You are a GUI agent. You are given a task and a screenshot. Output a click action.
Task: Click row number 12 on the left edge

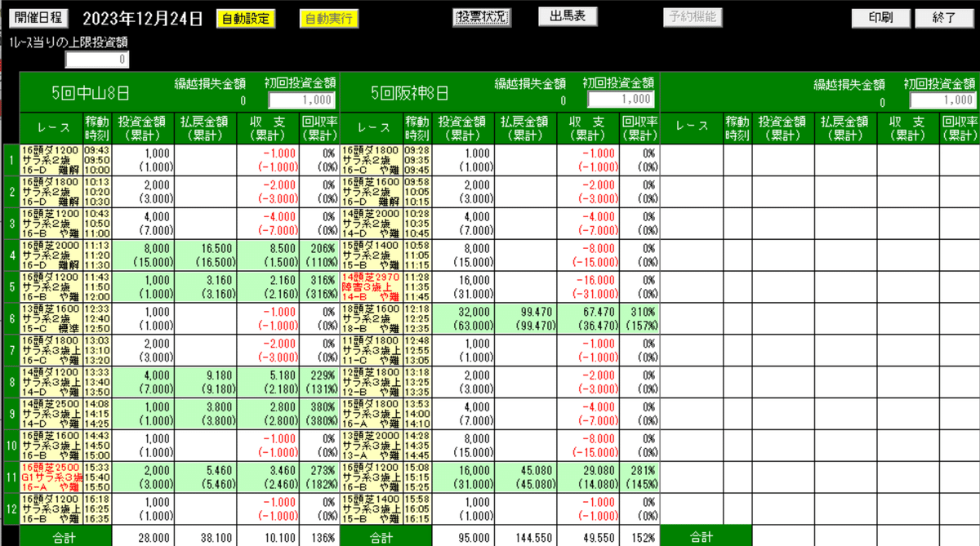(x=11, y=508)
